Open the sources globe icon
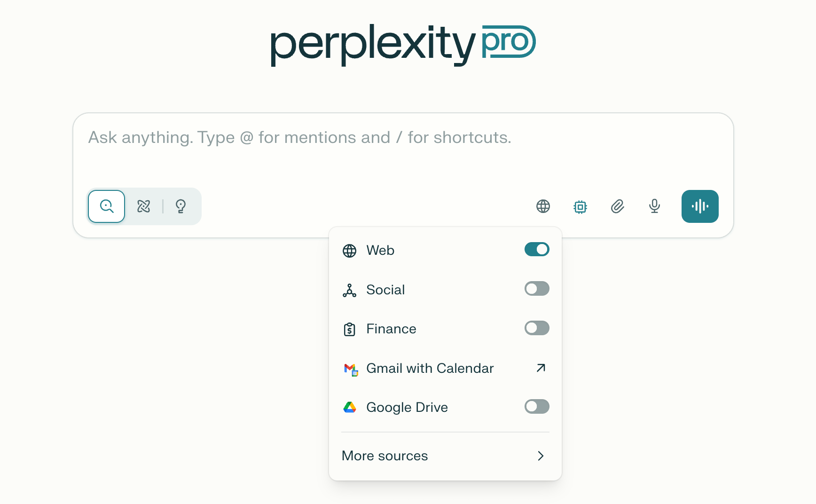816x504 pixels. click(543, 206)
